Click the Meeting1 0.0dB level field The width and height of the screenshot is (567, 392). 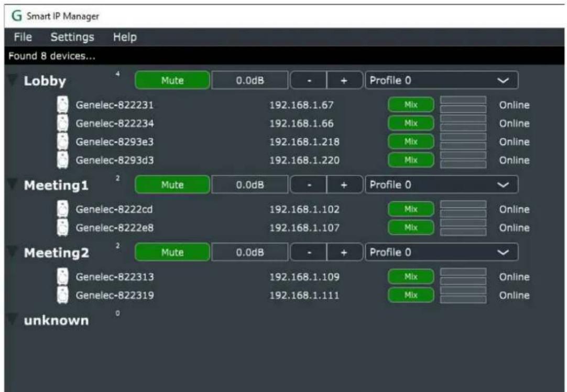click(x=250, y=185)
